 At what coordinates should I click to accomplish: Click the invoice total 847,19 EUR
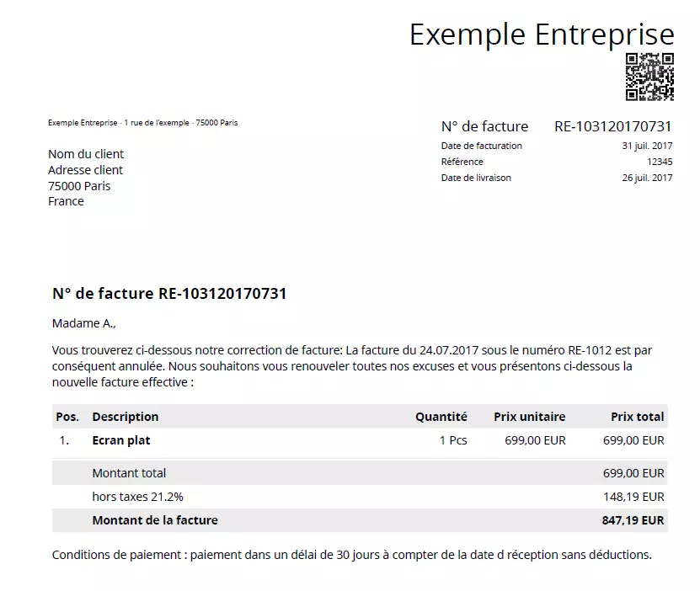(x=633, y=520)
